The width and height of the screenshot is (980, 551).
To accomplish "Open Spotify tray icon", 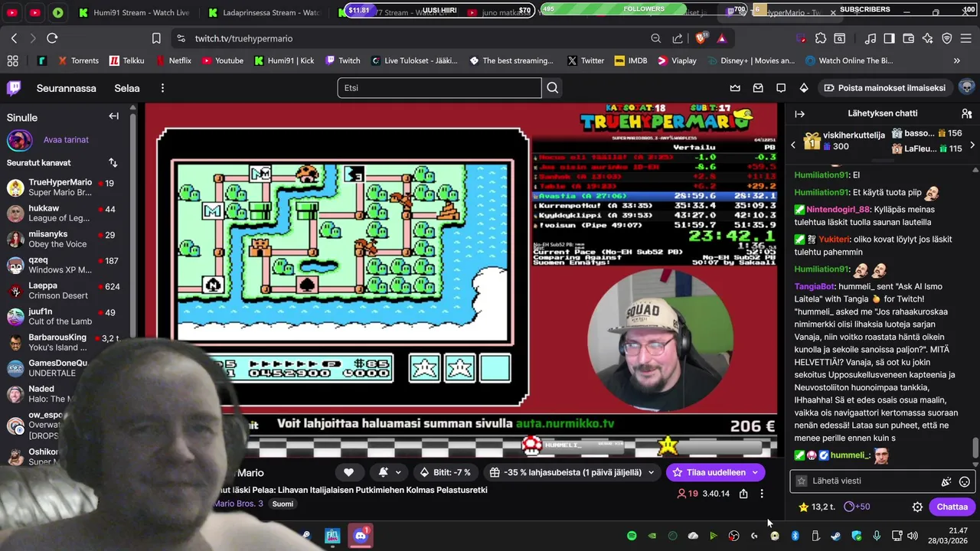I will [632, 536].
